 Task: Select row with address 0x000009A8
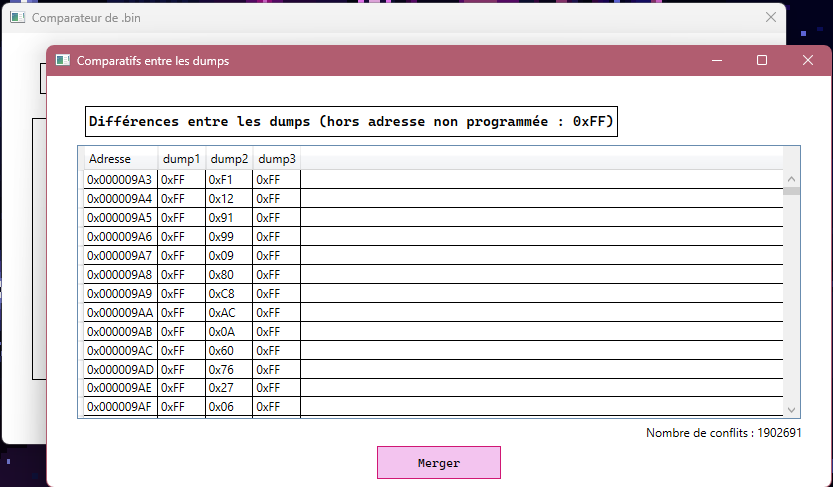433,275
